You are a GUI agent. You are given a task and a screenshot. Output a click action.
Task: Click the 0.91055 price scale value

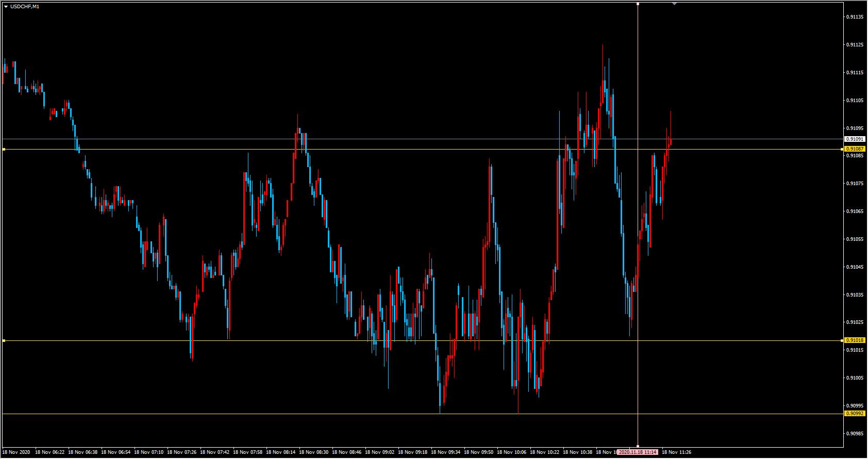pos(855,239)
